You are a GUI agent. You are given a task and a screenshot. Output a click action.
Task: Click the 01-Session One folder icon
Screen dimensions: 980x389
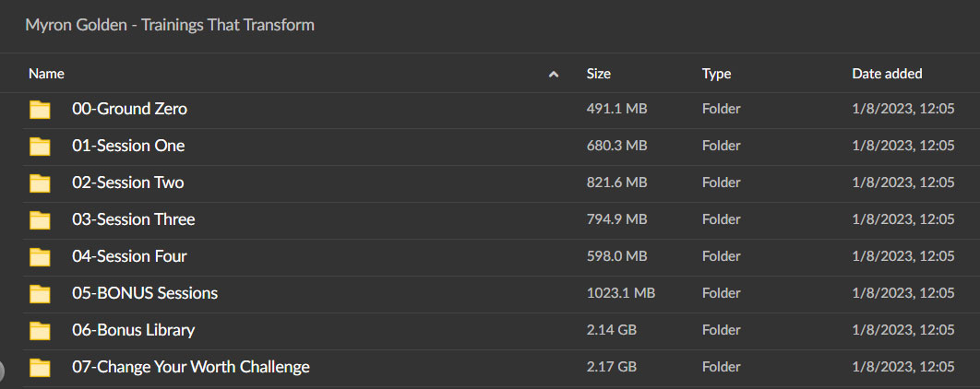[40, 147]
